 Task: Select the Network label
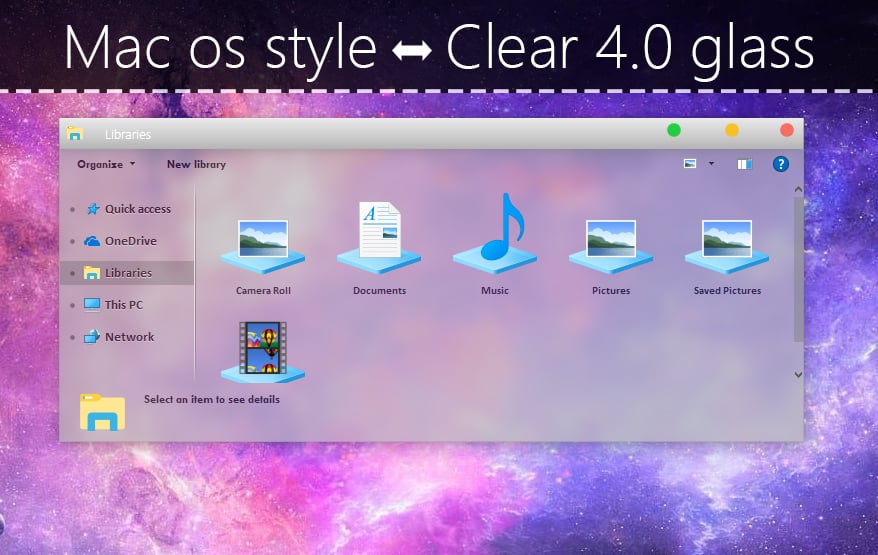[129, 337]
